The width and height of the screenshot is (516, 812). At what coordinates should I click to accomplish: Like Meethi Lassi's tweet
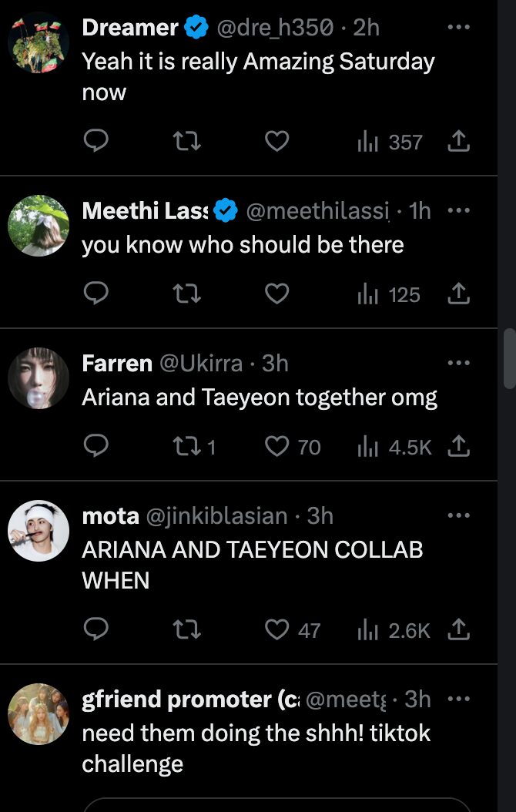276,294
